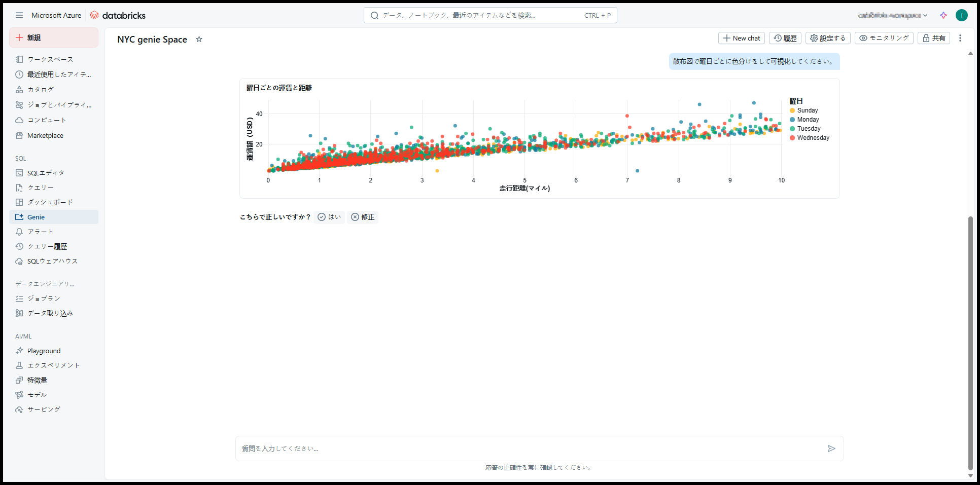This screenshot has width=980, height=485.
Task: Confirm answer is correct with はい
Action: 329,217
